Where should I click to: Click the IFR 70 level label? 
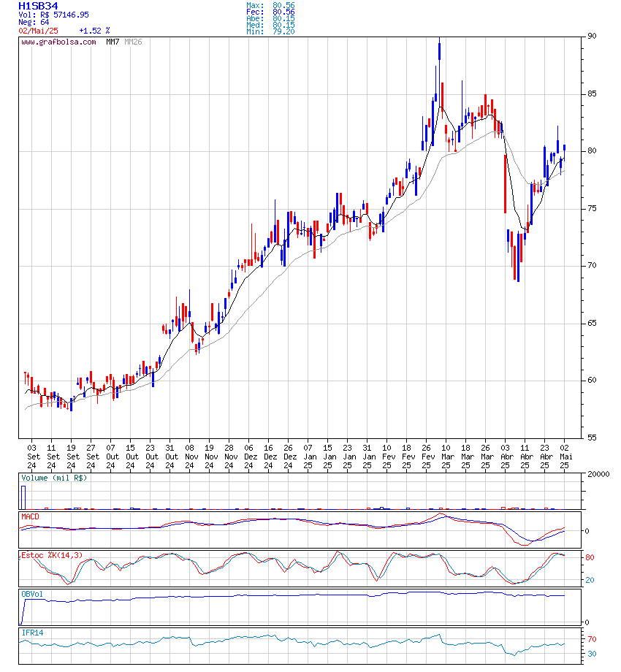coord(592,639)
